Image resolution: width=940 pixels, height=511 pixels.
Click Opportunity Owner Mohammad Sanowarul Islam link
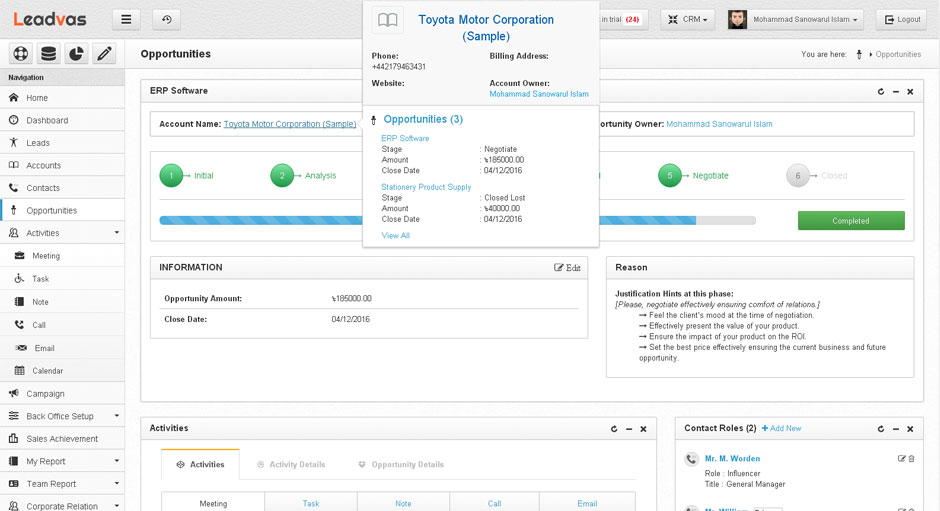pos(719,124)
